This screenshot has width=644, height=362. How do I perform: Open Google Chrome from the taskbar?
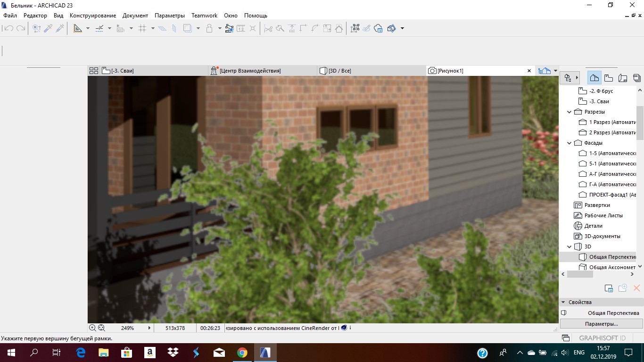tap(242, 352)
